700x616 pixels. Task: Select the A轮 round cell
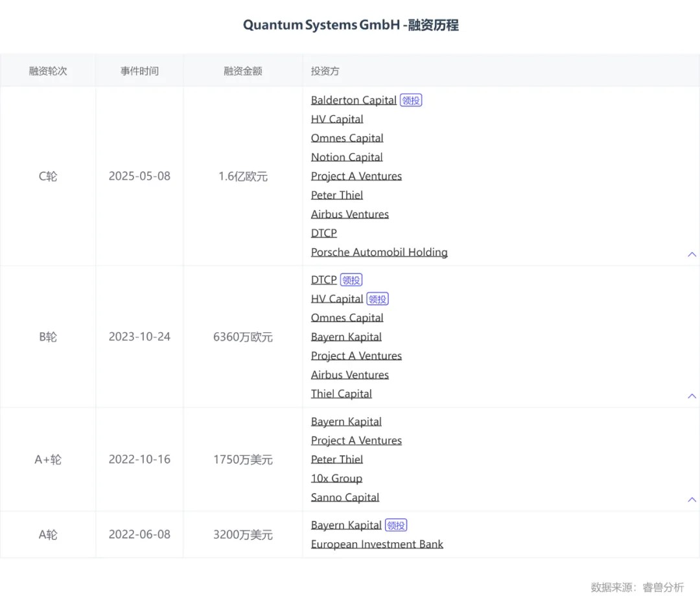(48, 534)
